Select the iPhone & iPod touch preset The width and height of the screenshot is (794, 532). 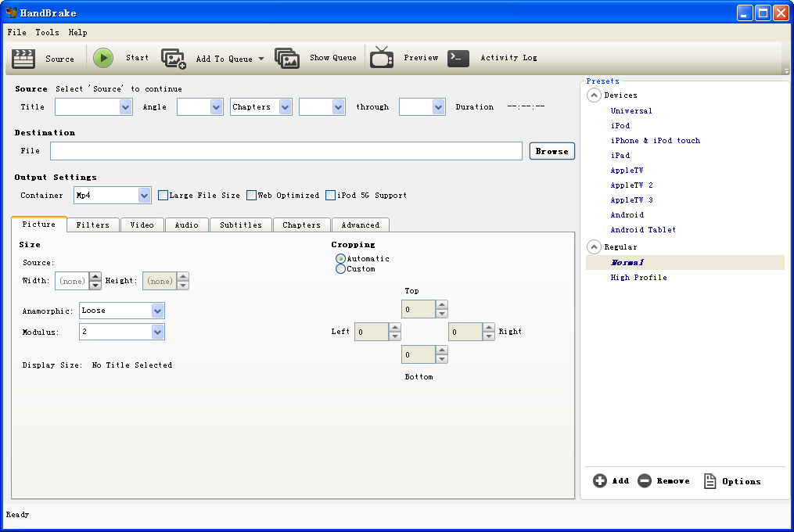point(656,141)
